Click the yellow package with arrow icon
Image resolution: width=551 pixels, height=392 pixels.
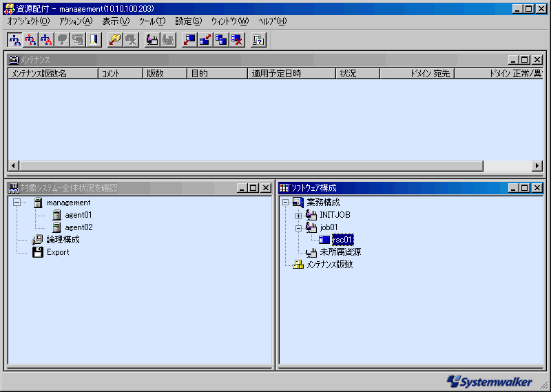115,40
